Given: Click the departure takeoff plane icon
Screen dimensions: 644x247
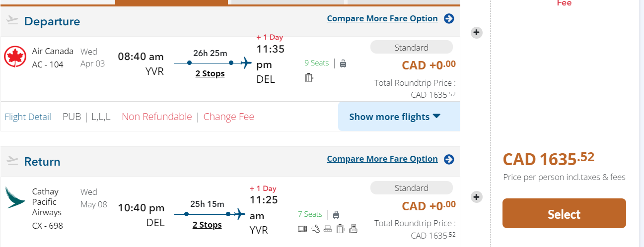Looking at the screenshot, I should pos(12,20).
